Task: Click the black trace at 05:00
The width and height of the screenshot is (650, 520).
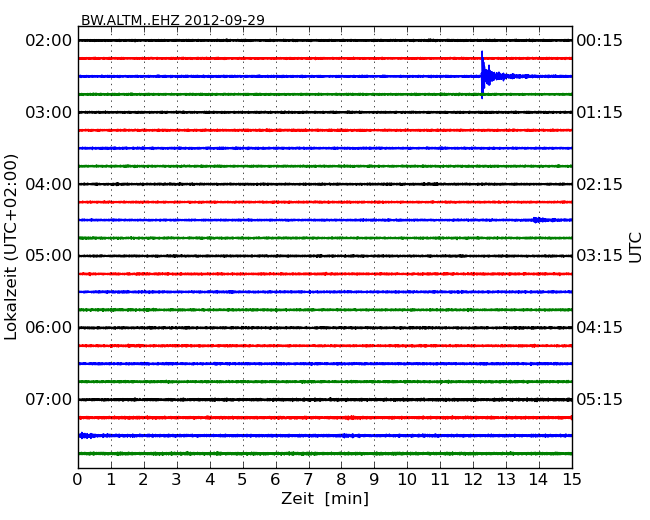Action: (x=325, y=256)
